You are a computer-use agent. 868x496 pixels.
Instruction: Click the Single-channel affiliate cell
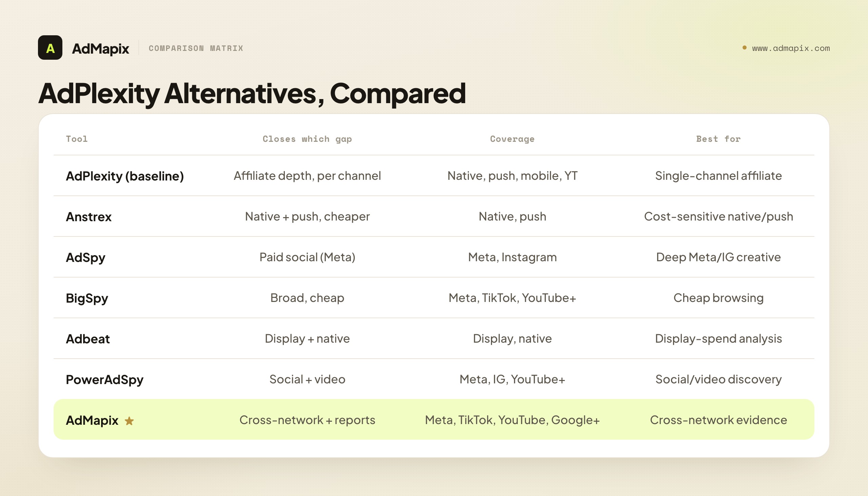click(718, 176)
